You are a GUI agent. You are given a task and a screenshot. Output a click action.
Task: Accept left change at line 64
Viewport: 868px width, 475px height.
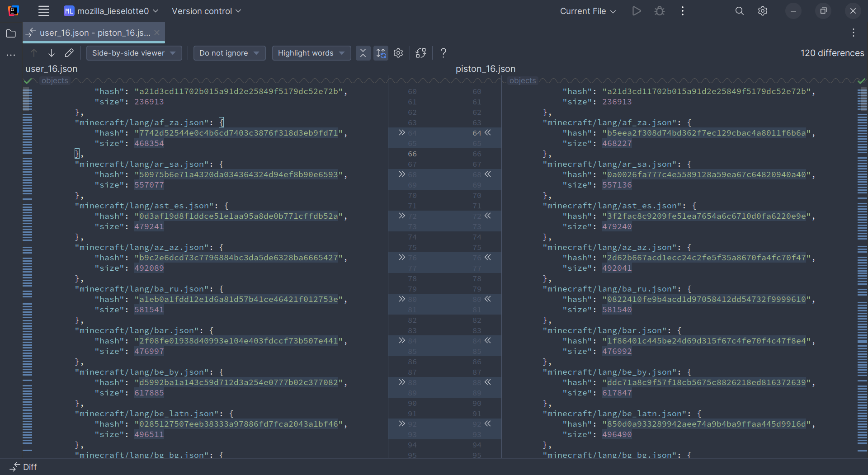401,133
